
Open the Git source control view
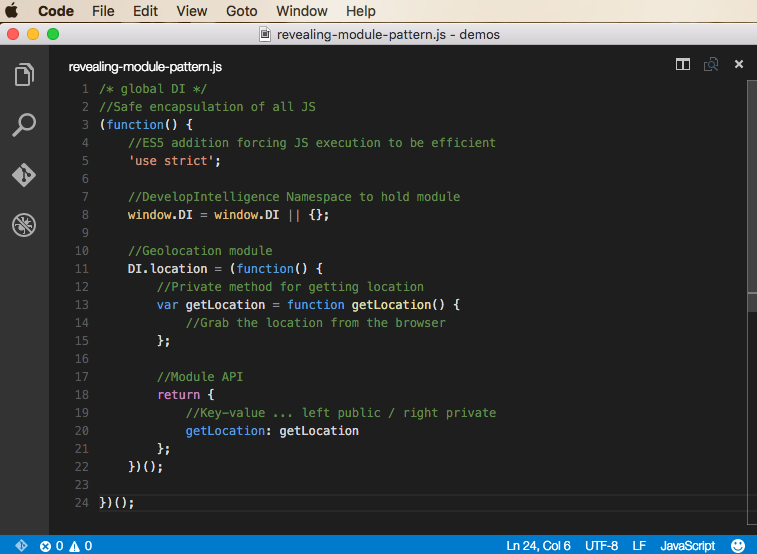[x=24, y=175]
